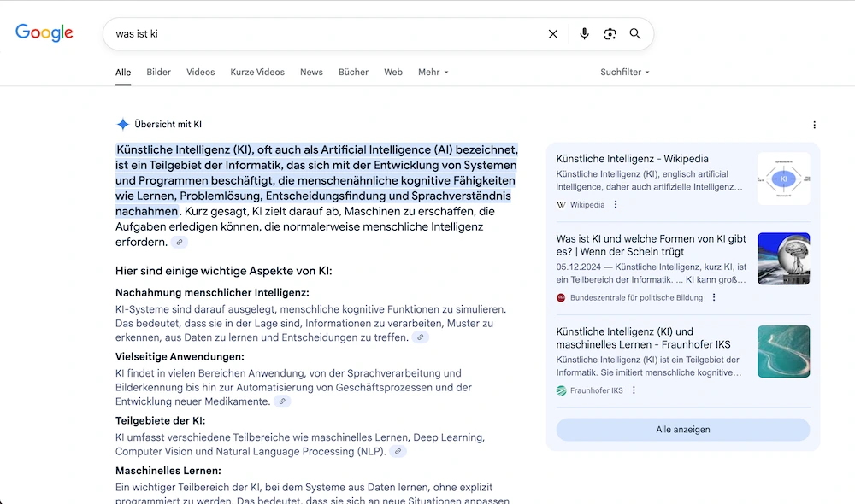The image size is (855, 504).
Task: Click the highlighted 'Künstliche Intelligenz (KI)' paragraph
Action: 316,180
